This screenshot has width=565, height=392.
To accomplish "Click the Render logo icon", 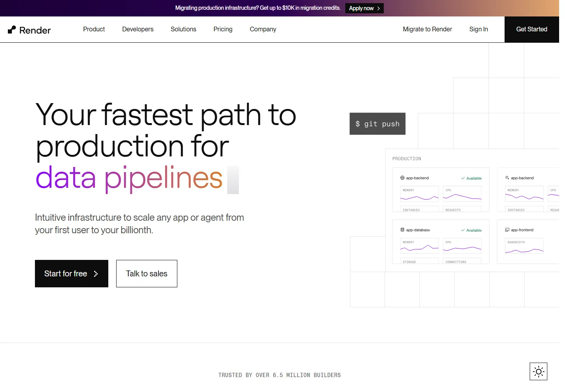I will (12, 30).
